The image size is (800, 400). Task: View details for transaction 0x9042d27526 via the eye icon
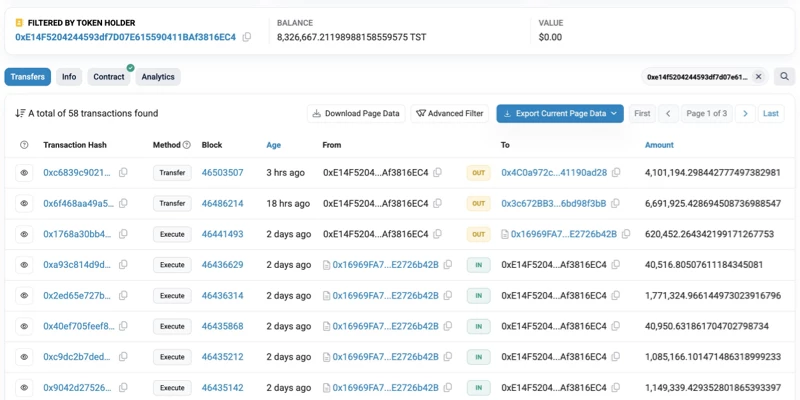point(24,388)
